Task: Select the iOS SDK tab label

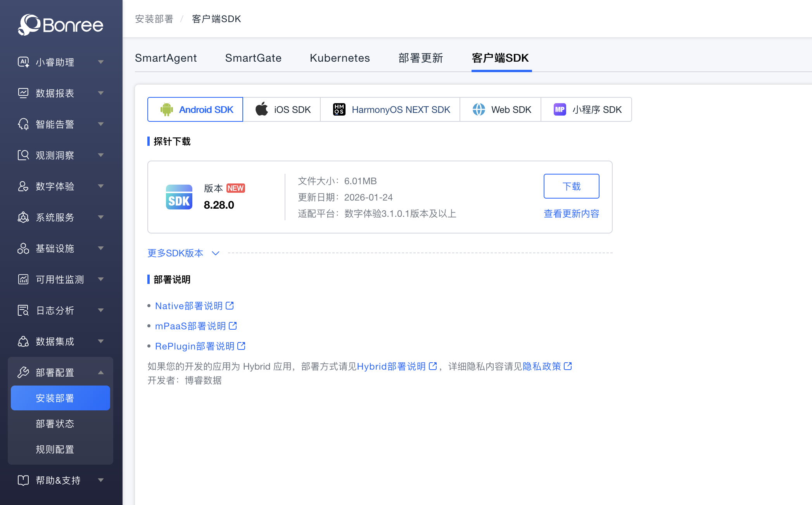Action: pyautogui.click(x=292, y=110)
